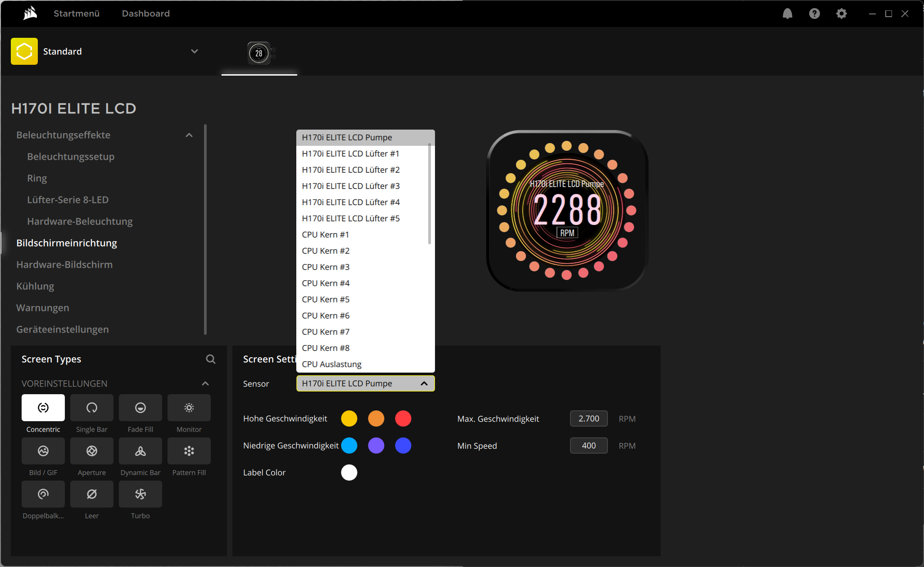Choose H170i ELITE LCD Lüfter #2
This screenshot has width=924, height=567.
[x=362, y=170]
